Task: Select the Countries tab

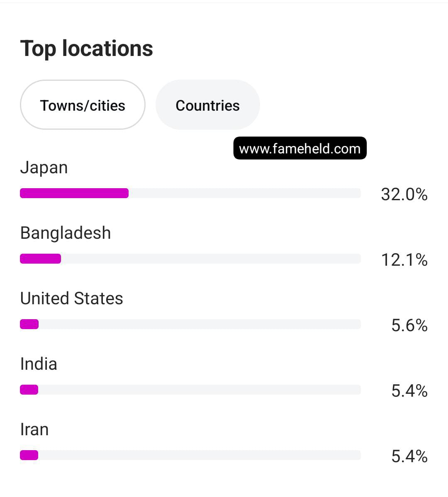Action: [207, 105]
